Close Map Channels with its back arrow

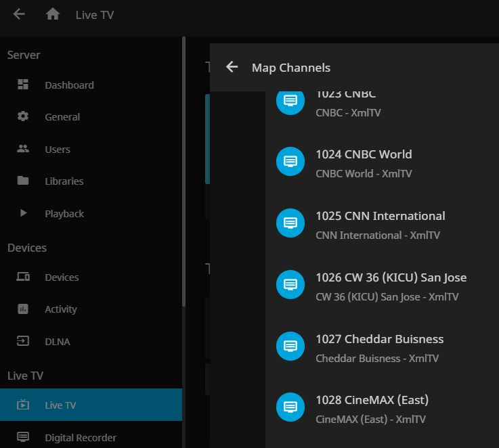(232, 67)
